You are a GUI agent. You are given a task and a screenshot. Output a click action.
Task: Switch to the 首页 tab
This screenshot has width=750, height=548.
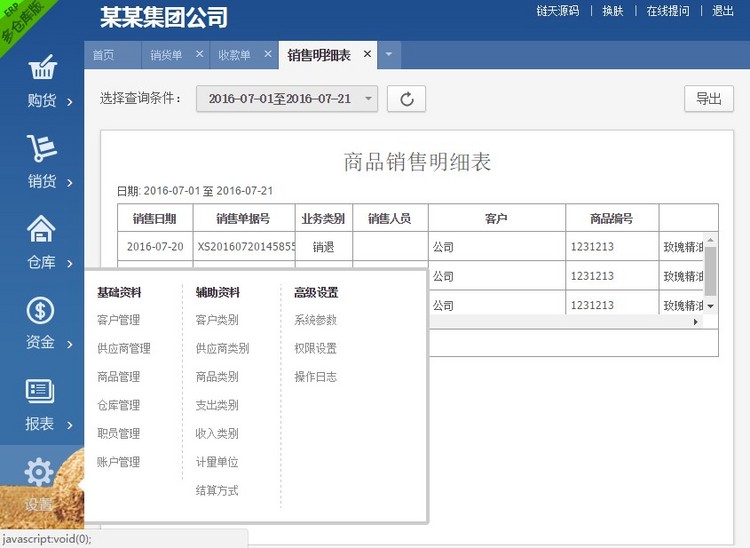[x=102, y=55]
